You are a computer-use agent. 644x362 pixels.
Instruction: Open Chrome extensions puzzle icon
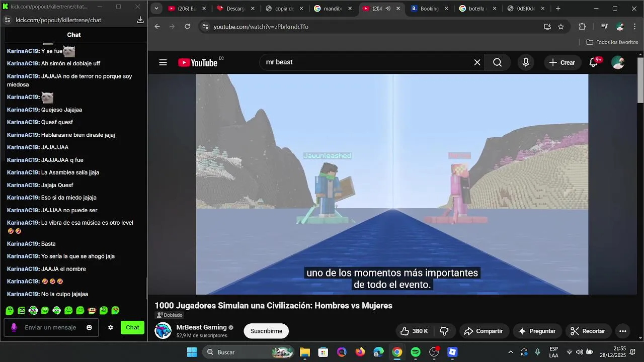582,27
